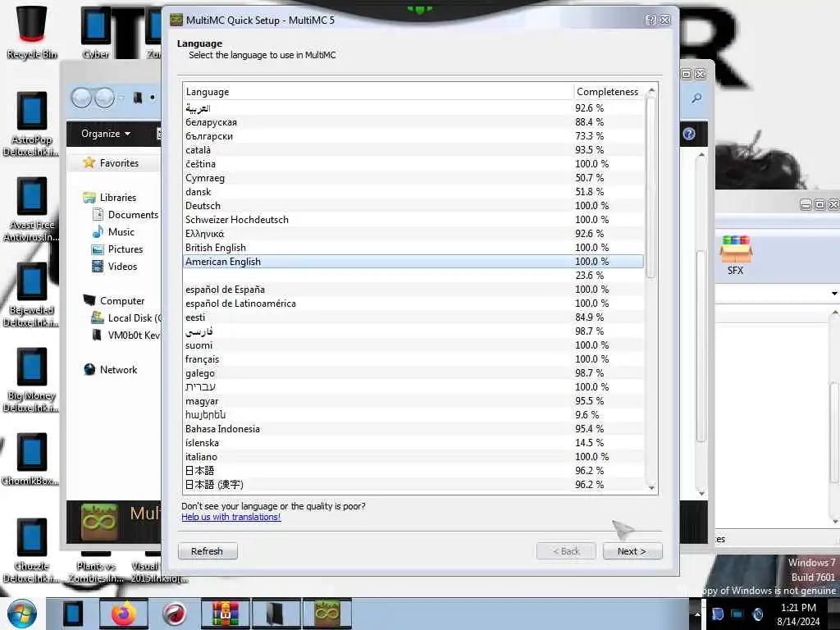The image size is (840, 630).
Task: Select Schweizer Hochdeutsch in language list
Action: click(413, 220)
